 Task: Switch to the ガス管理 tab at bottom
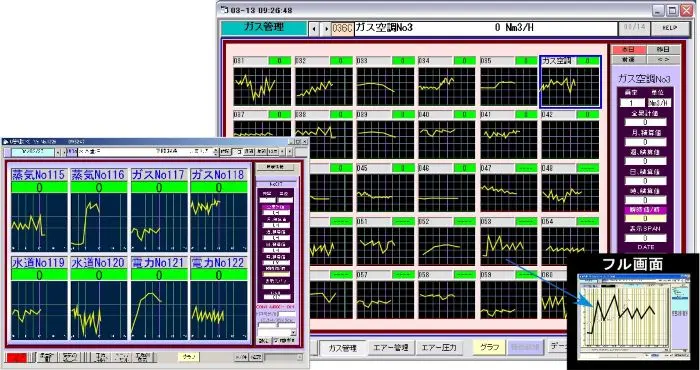343,348
